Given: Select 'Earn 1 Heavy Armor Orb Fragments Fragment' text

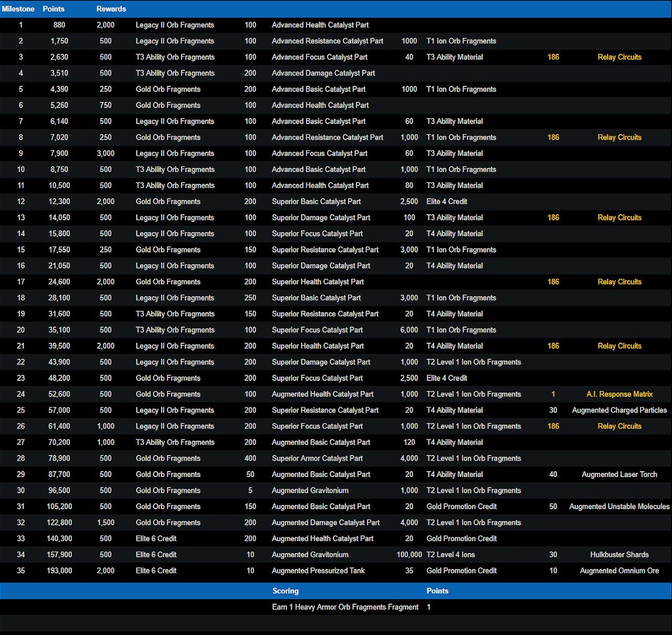Looking at the screenshot, I should [345, 607].
